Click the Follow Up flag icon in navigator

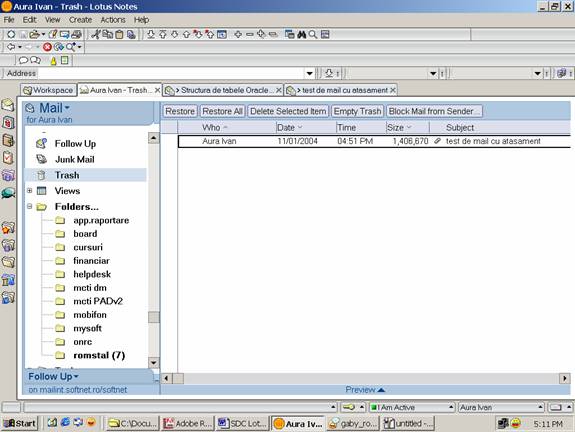(x=41, y=143)
